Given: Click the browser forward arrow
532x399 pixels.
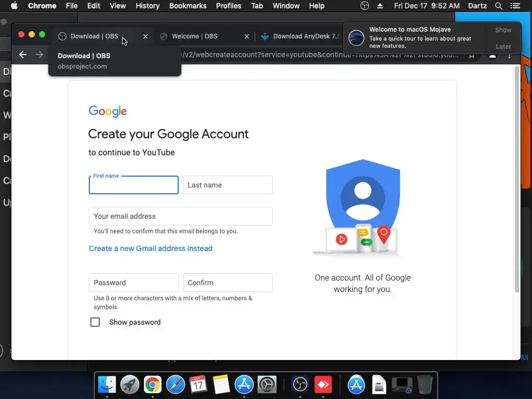Looking at the screenshot, I should pos(39,55).
